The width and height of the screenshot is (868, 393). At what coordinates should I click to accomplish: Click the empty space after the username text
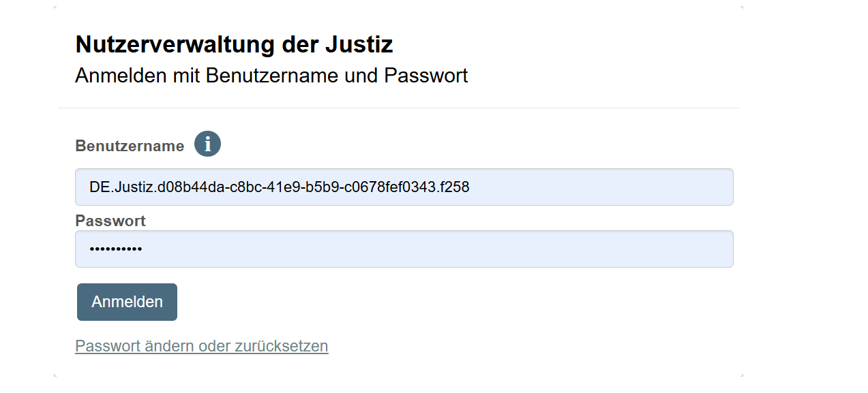pyautogui.click(x=600, y=187)
